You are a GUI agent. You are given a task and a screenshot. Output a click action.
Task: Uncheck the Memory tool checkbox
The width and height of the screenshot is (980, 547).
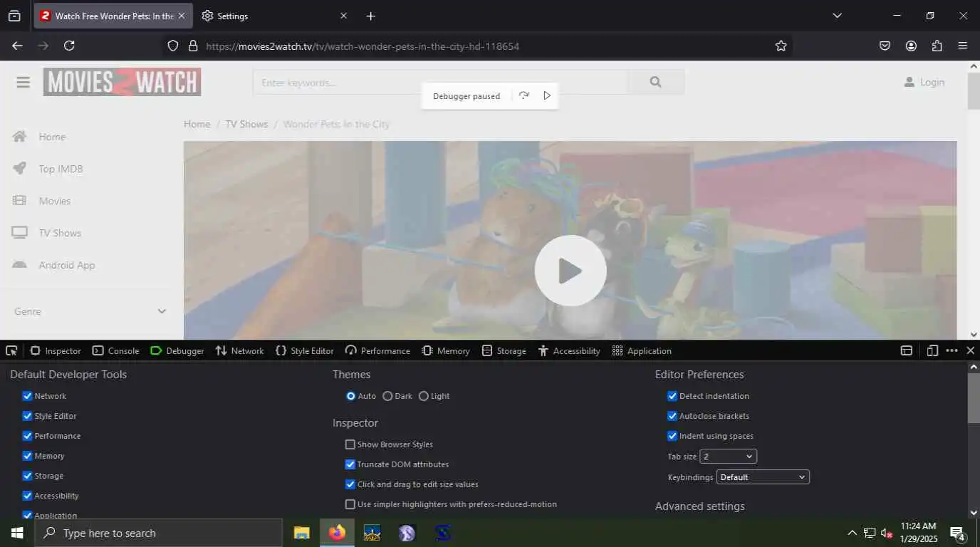click(x=27, y=456)
